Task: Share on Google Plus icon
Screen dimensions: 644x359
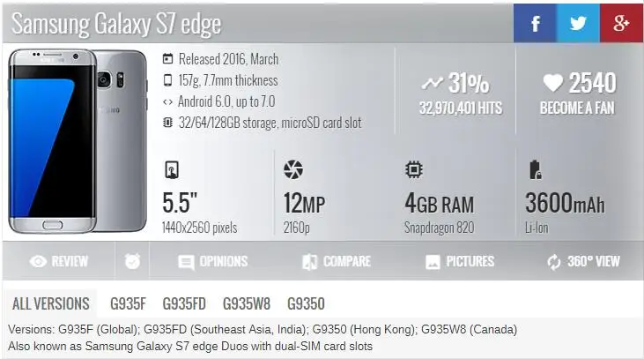Action: click(x=621, y=23)
